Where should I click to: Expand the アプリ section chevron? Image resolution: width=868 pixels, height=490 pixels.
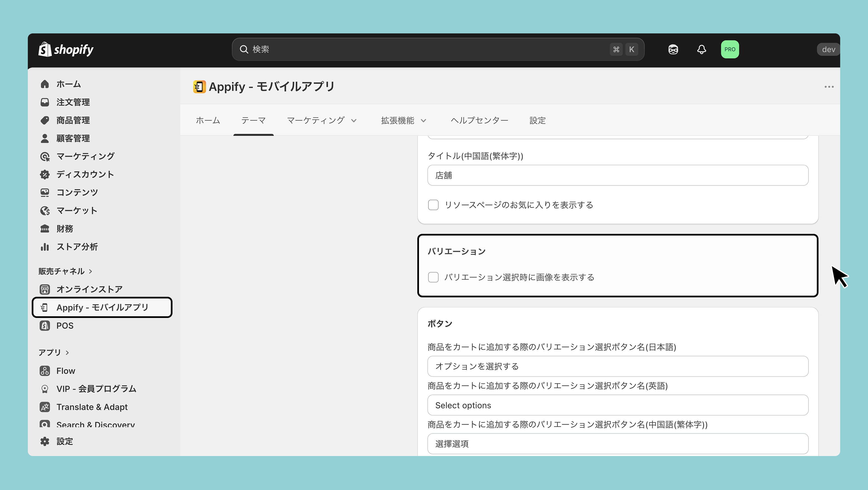tap(67, 353)
